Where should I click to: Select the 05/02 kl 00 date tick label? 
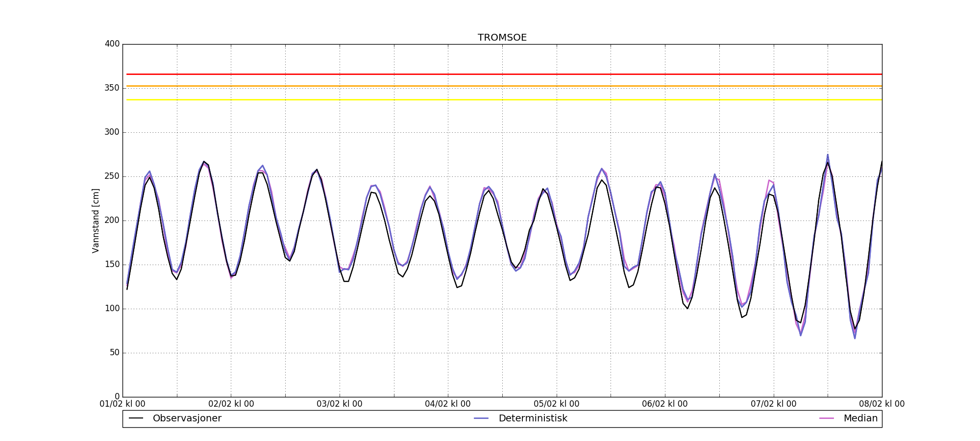click(x=556, y=404)
